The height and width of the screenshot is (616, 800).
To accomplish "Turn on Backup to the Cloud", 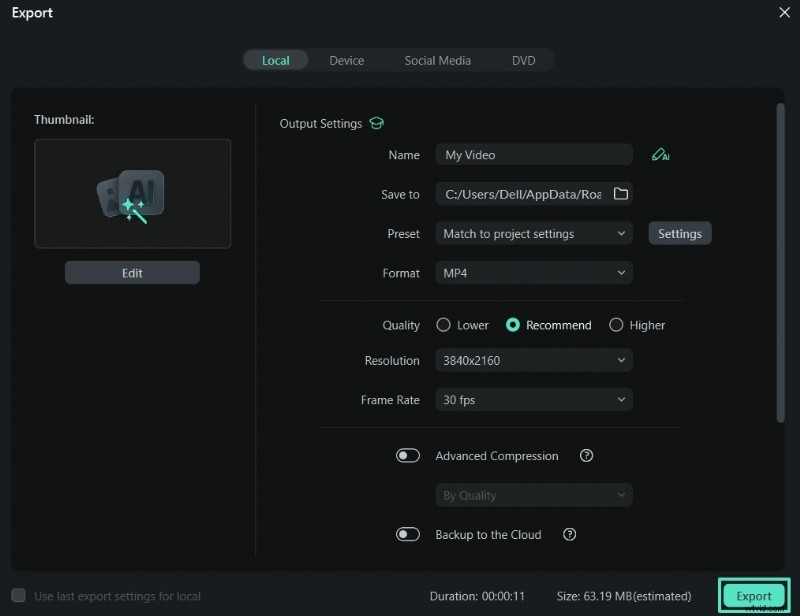I will pyautogui.click(x=408, y=534).
